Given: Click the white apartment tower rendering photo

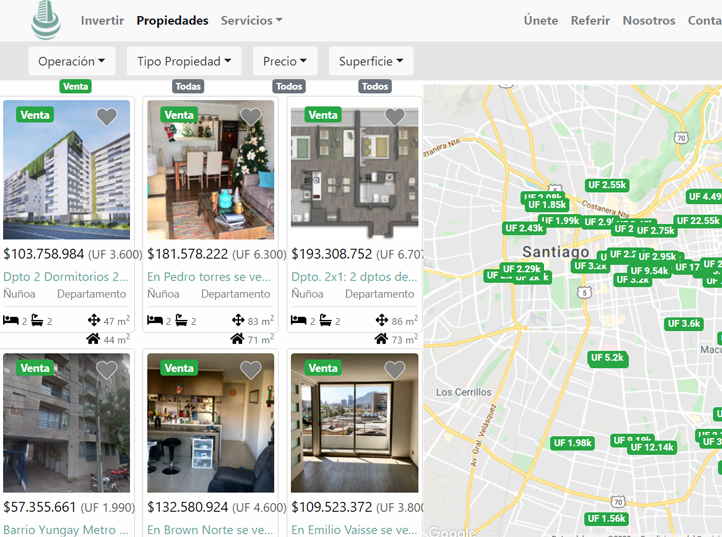Looking at the screenshot, I should [66, 170].
